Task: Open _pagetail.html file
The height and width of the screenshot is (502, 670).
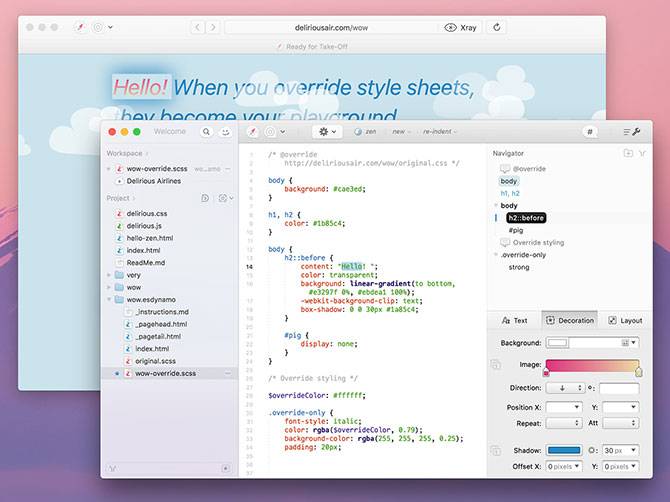Action: coord(158,337)
